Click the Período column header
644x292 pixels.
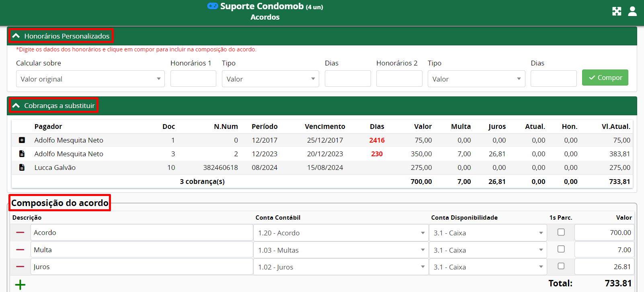[265, 127]
